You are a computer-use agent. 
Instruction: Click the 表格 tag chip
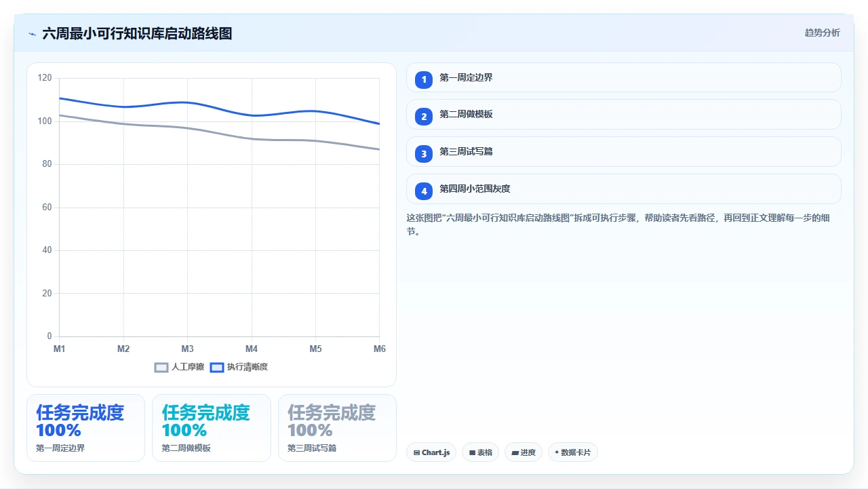pos(481,452)
